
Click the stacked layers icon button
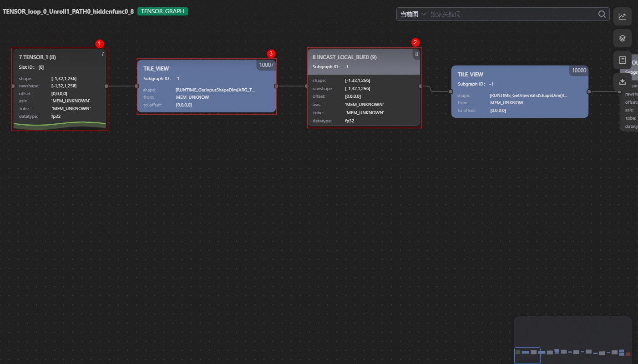(622, 38)
